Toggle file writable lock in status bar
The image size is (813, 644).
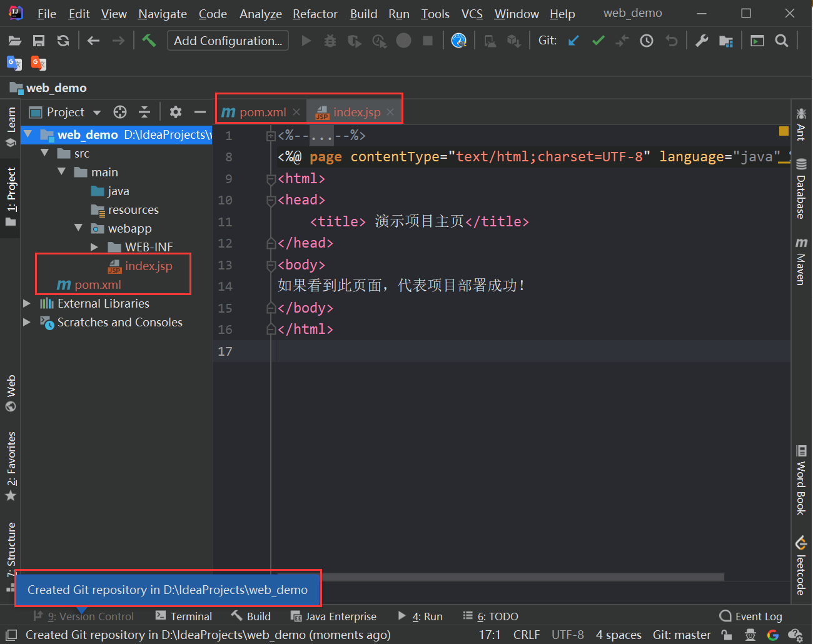pyautogui.click(x=726, y=635)
